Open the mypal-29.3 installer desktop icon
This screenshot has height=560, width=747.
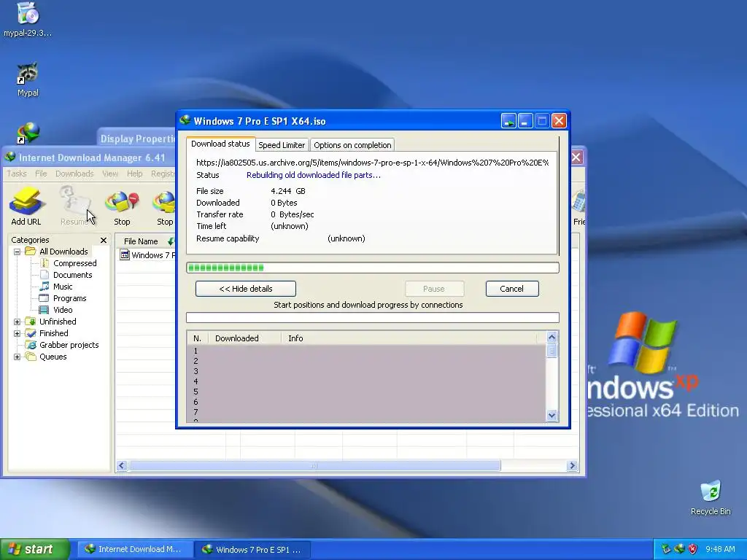pyautogui.click(x=28, y=20)
